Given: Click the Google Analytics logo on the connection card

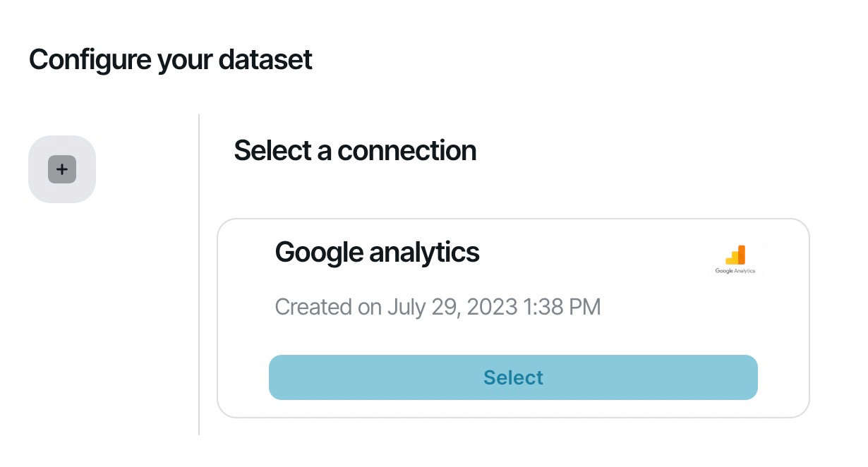Looking at the screenshot, I should [x=735, y=257].
